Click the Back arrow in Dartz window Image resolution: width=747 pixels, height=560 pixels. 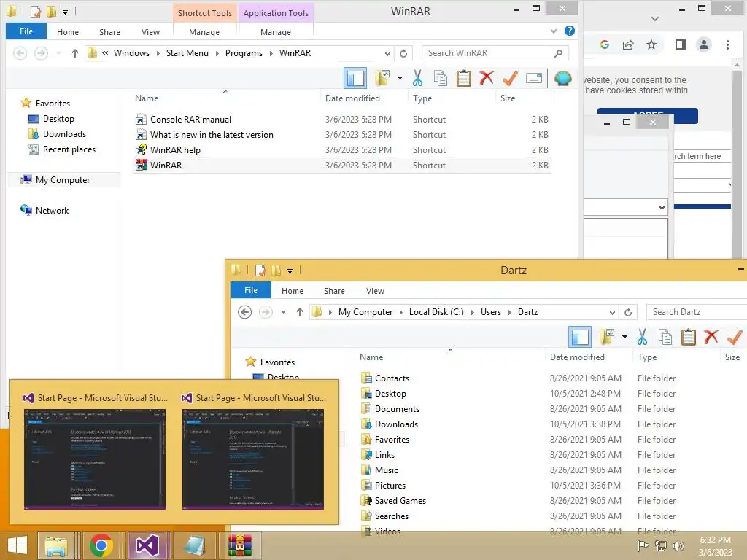pyautogui.click(x=245, y=312)
